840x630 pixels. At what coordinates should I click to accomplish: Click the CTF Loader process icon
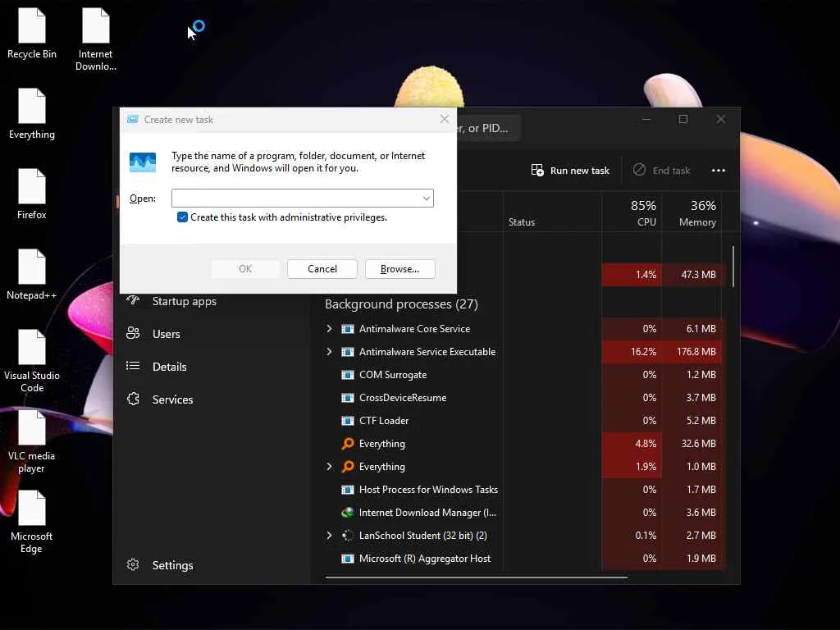(x=348, y=421)
